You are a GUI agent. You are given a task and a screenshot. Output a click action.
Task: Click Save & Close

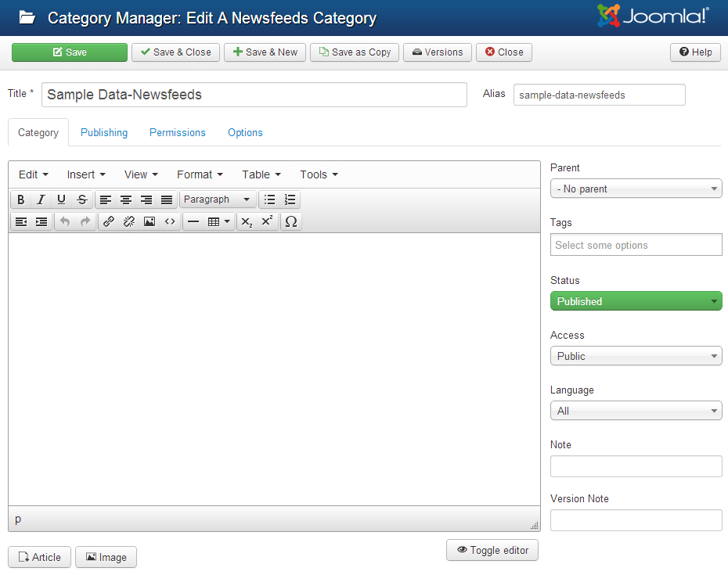(175, 52)
